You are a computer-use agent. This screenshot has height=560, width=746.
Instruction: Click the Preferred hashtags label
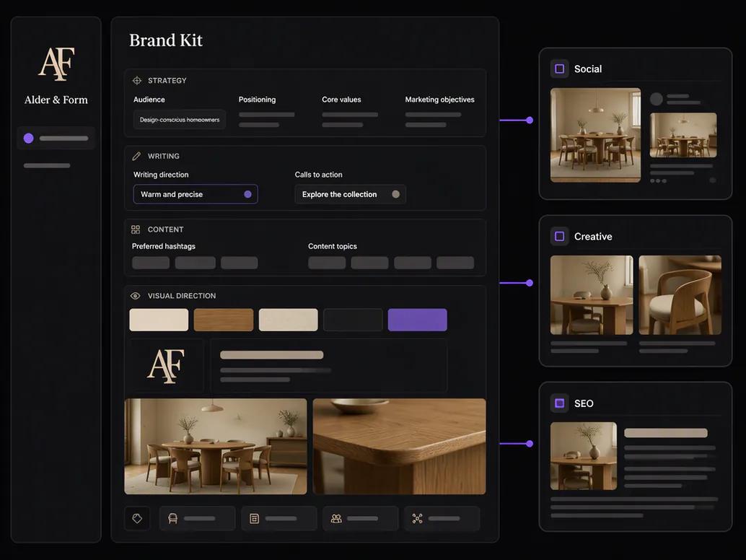pos(164,246)
